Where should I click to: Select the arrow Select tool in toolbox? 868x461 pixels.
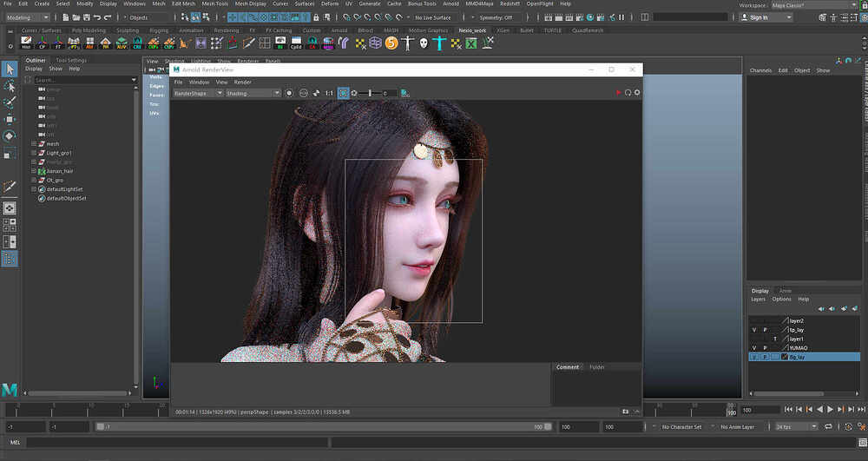pos(10,69)
